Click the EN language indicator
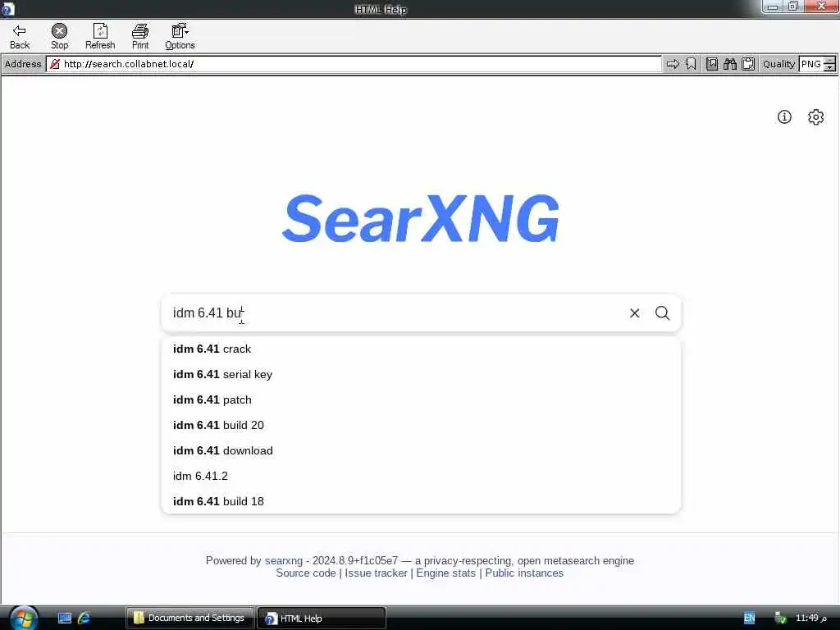The height and width of the screenshot is (630, 840). [x=750, y=619]
